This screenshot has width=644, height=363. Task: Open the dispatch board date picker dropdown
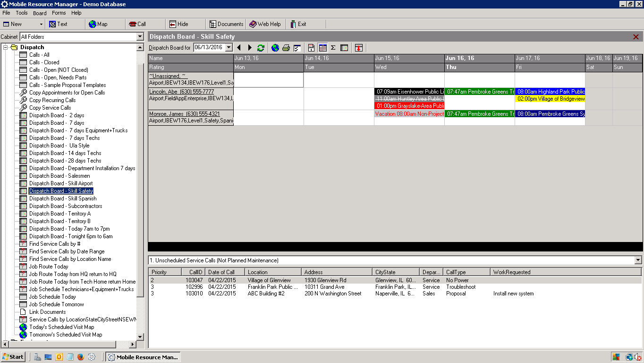229,47
